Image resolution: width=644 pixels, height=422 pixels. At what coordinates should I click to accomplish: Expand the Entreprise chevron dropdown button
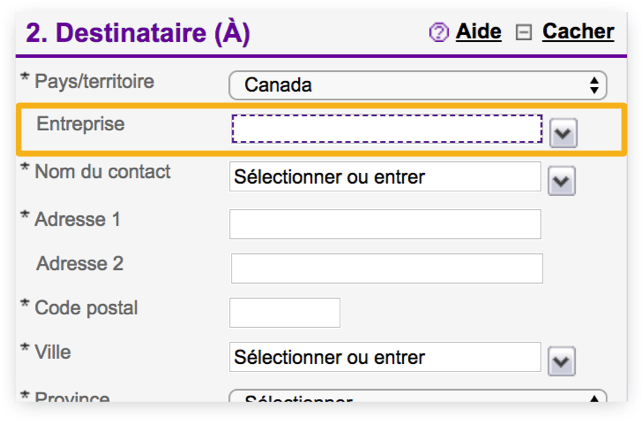tap(563, 133)
